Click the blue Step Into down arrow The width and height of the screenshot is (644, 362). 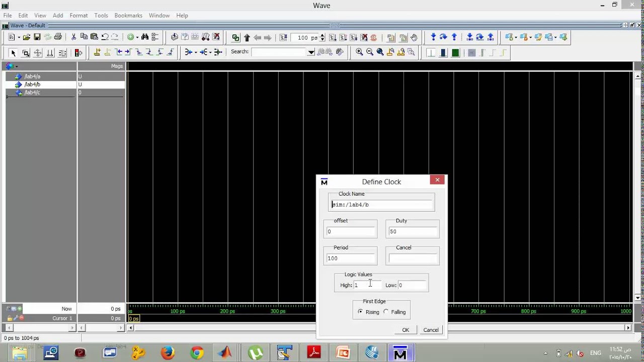(x=433, y=37)
